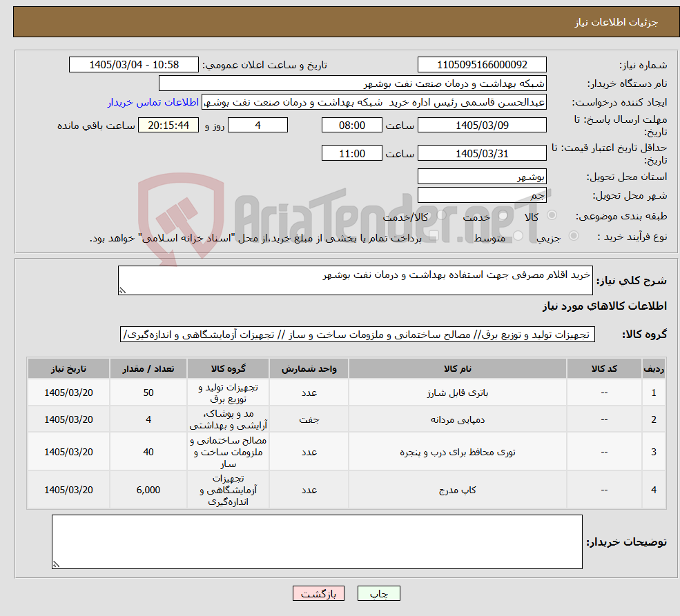
Task: Click the general description text area
Action: (x=355, y=280)
